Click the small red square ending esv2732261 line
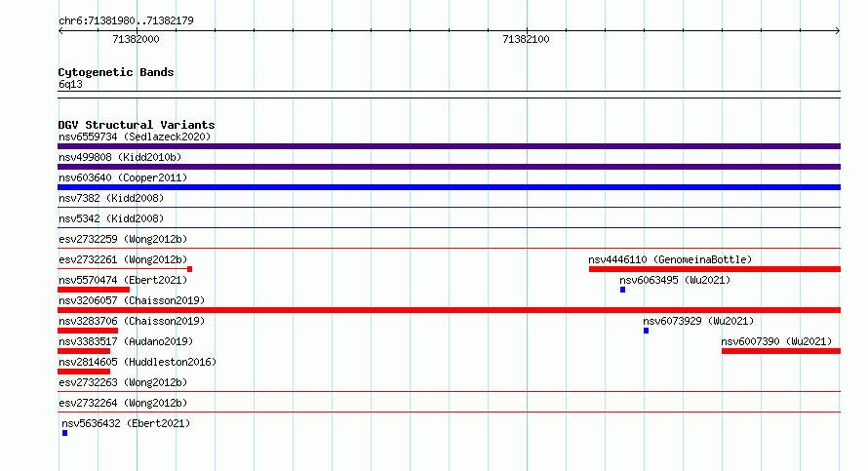Screen dimensions: 868x471 (x=190, y=269)
